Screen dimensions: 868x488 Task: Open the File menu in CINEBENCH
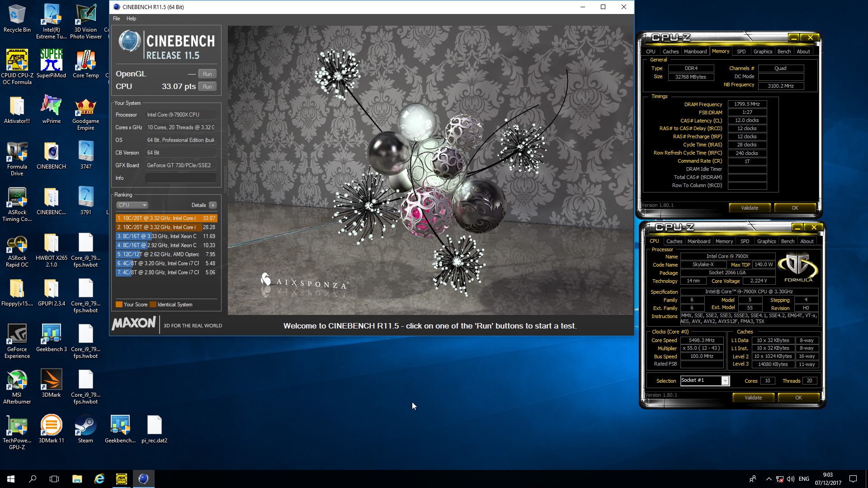tap(116, 19)
